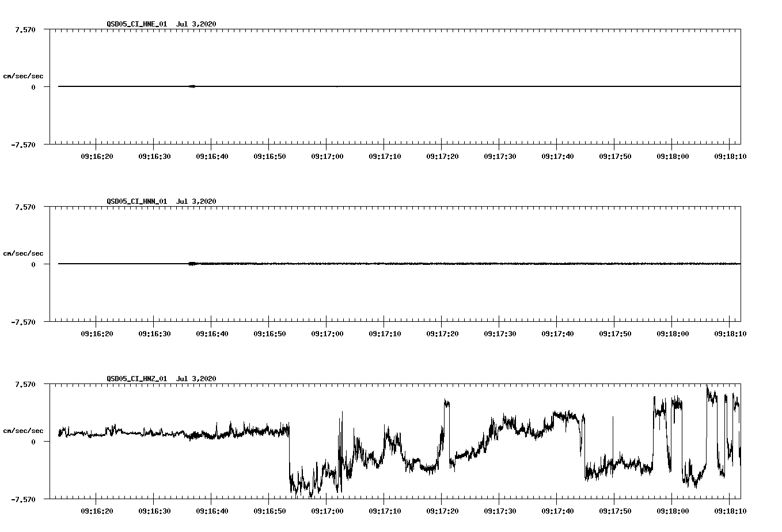This screenshot has width=782, height=532.
Task: Click 09:18:10 time label under HNZ plot
Action: tap(730, 511)
